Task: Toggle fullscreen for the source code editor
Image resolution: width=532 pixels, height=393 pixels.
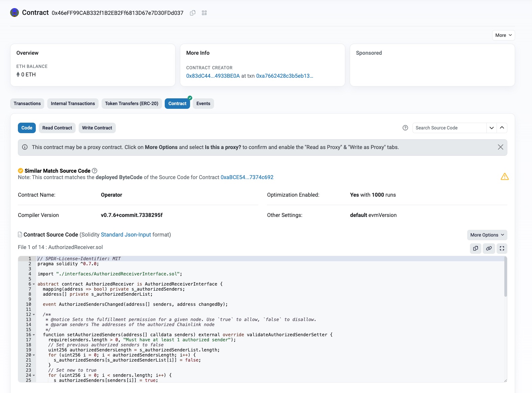Action: [x=502, y=248]
